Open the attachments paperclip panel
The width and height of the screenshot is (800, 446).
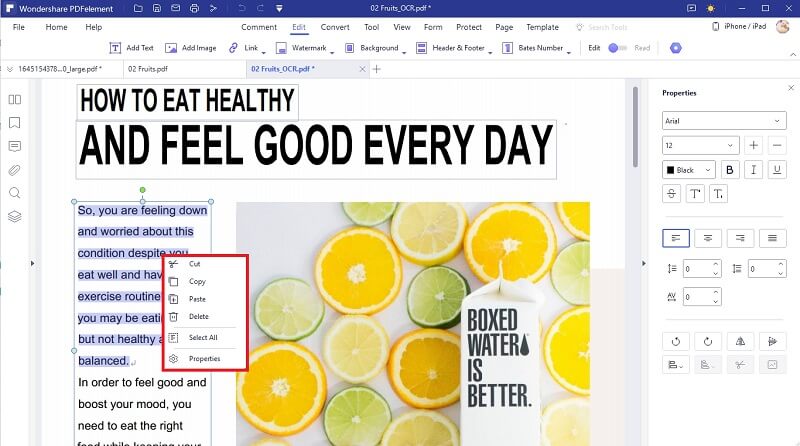click(15, 170)
